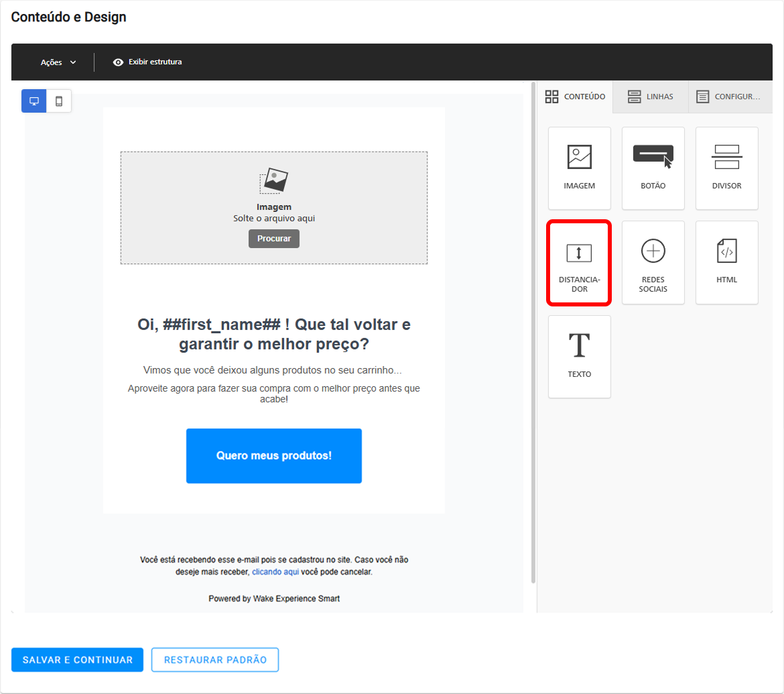The width and height of the screenshot is (784, 694).
Task: Select 'Powered by Wake Experience Smart' text
Action: (x=274, y=598)
